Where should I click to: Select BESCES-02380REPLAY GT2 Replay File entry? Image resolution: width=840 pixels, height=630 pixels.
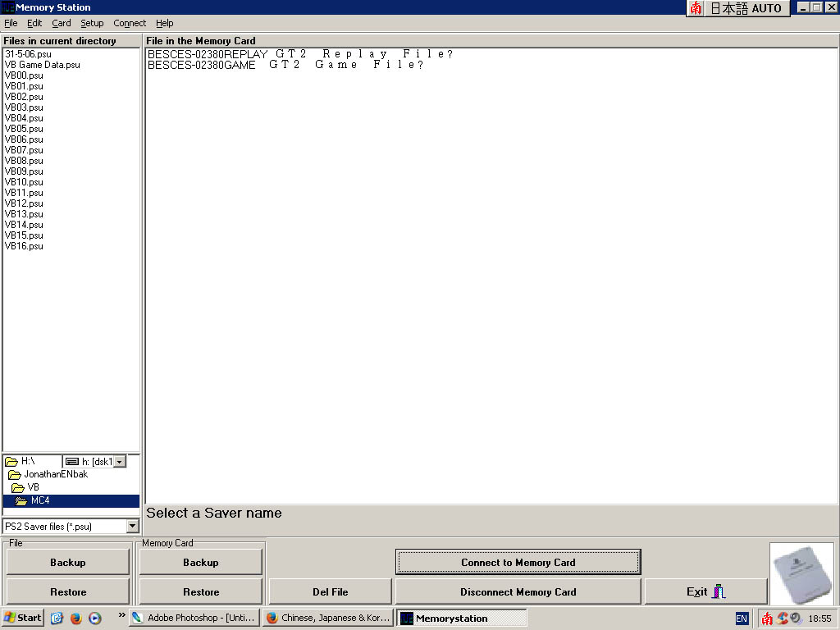pyautogui.click(x=300, y=54)
